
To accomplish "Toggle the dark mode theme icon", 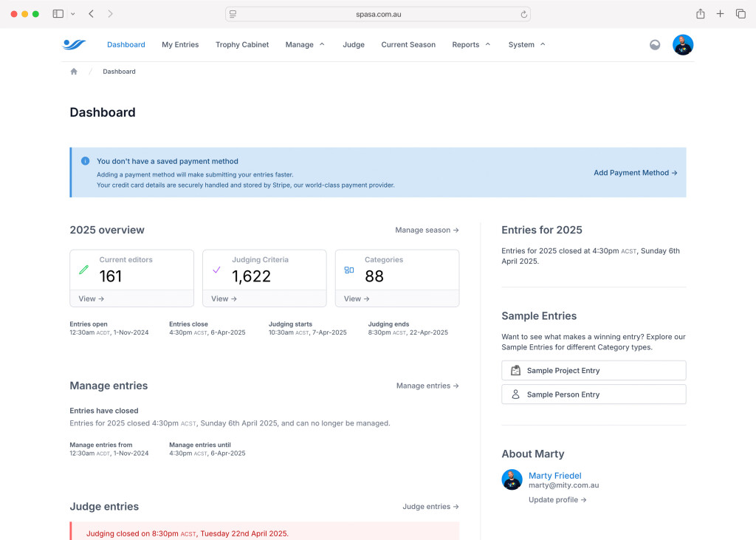I will coord(655,45).
